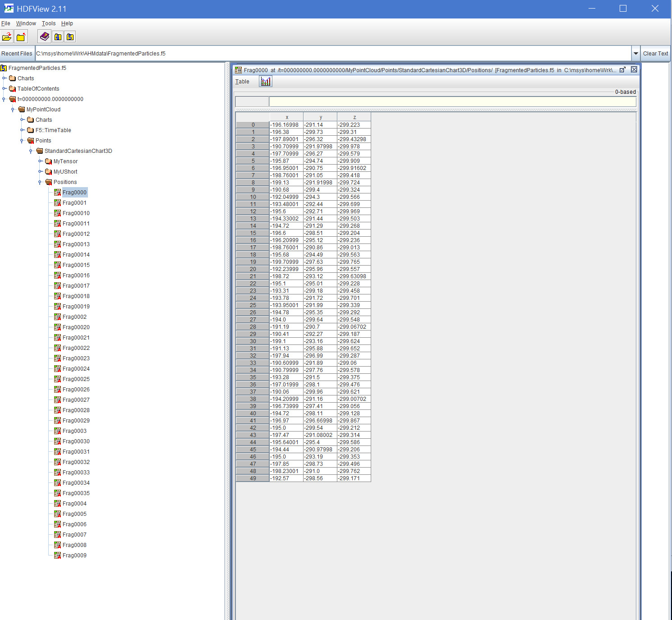Screen dimensions: 672x620
Task: Close the Frag0000 internal table window
Action: click(634, 70)
